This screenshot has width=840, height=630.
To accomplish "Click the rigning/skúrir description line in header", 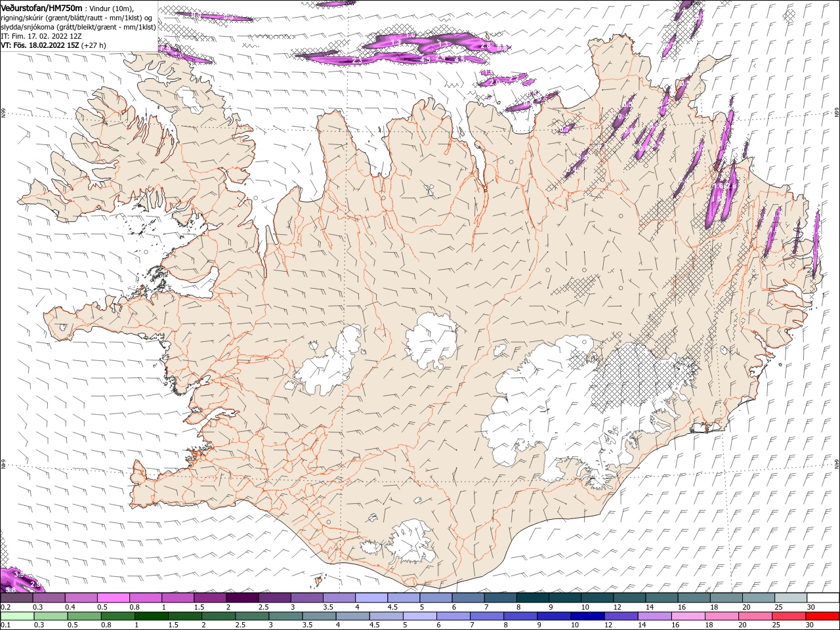I will pyautogui.click(x=77, y=18).
